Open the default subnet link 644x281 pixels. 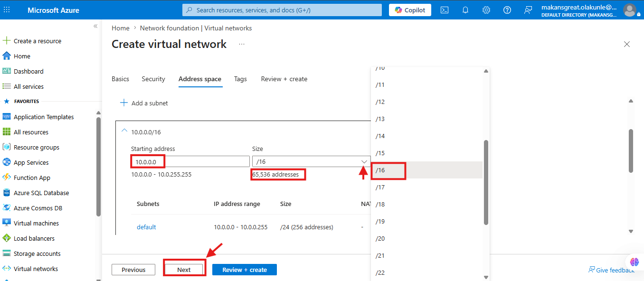coord(146,227)
